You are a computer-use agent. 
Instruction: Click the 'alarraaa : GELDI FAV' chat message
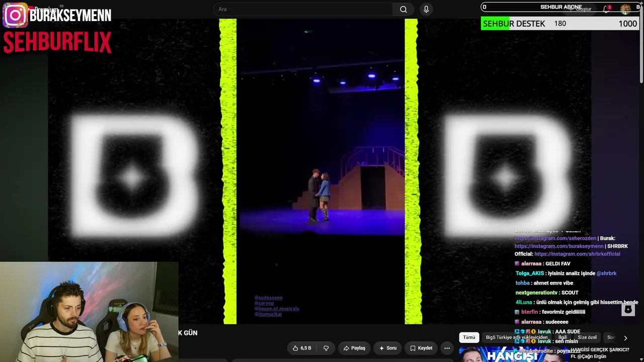[x=542, y=264]
